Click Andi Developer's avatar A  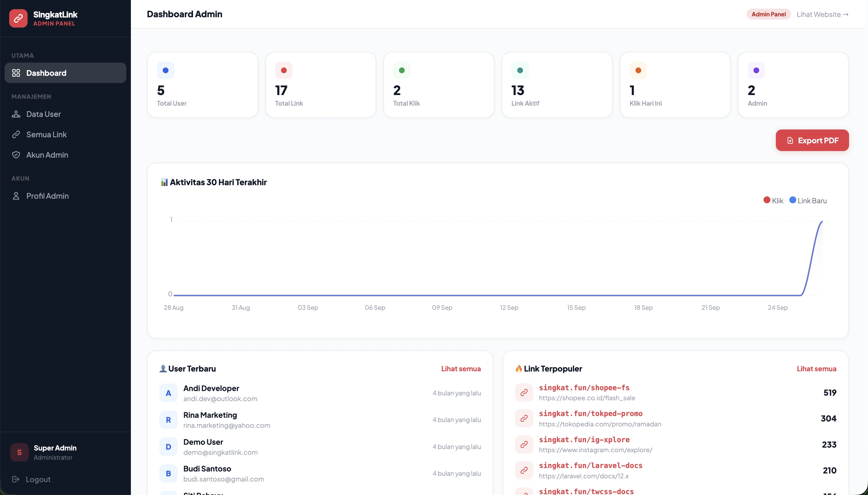click(168, 393)
